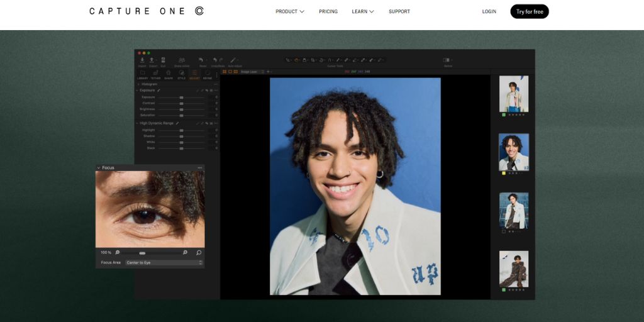644x322 pixels.
Task: Open the PRODUCT dropdown in site header
Action: [x=289, y=11]
